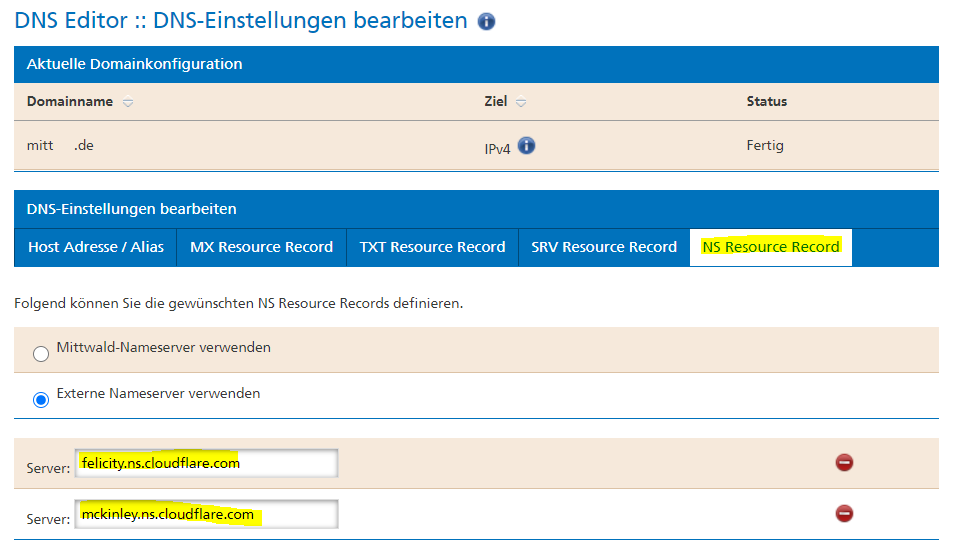This screenshot has height=553, width=956.
Task: Edit the felicity.ns.cloudflare.com server field
Action: click(x=206, y=463)
